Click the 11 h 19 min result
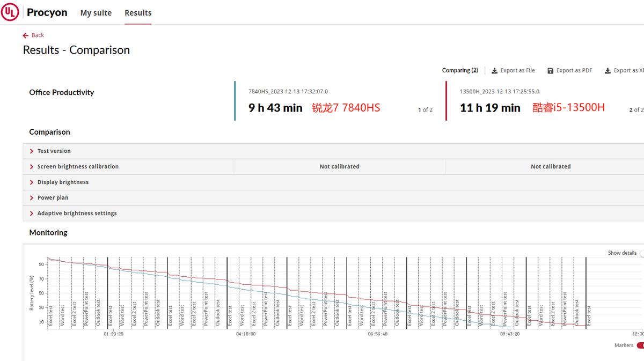The width and height of the screenshot is (644, 361). coord(490,108)
